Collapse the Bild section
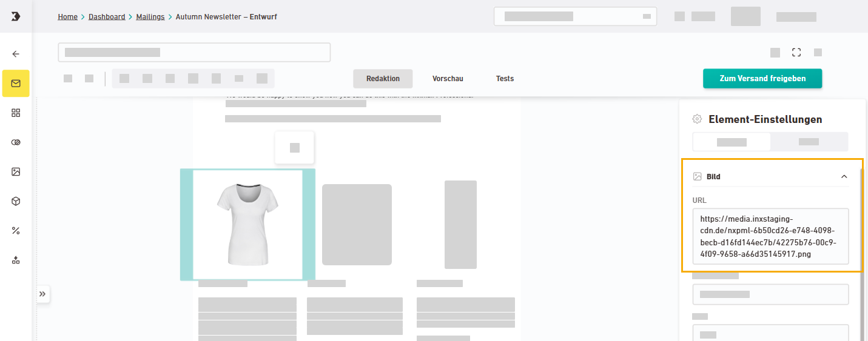Screen dimensions: 868x341 pyautogui.click(x=844, y=177)
